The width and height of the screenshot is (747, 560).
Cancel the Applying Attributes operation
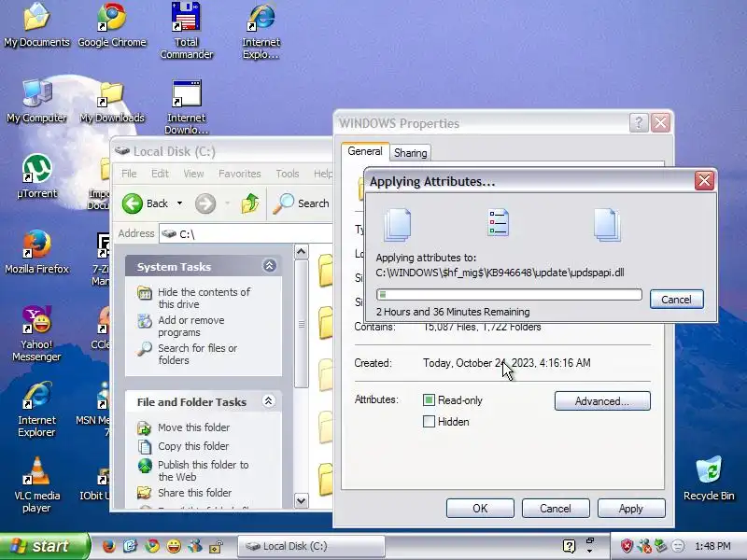tap(676, 300)
